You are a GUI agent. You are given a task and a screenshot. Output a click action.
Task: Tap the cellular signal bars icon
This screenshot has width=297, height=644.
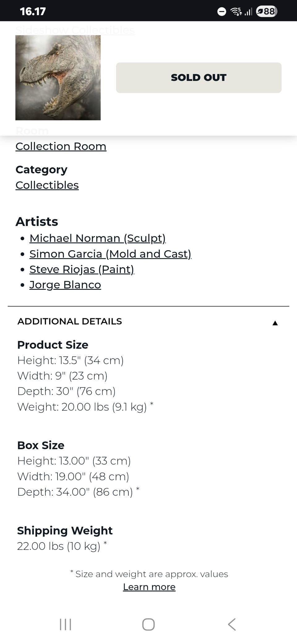pyautogui.click(x=248, y=12)
